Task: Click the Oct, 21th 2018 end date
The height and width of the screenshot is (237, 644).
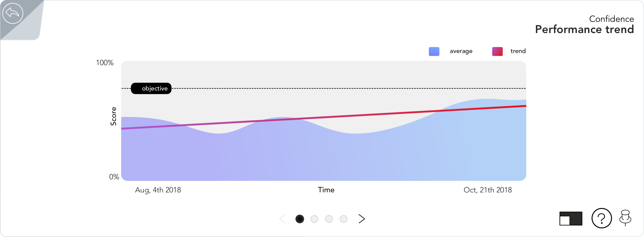Action: [488, 190]
